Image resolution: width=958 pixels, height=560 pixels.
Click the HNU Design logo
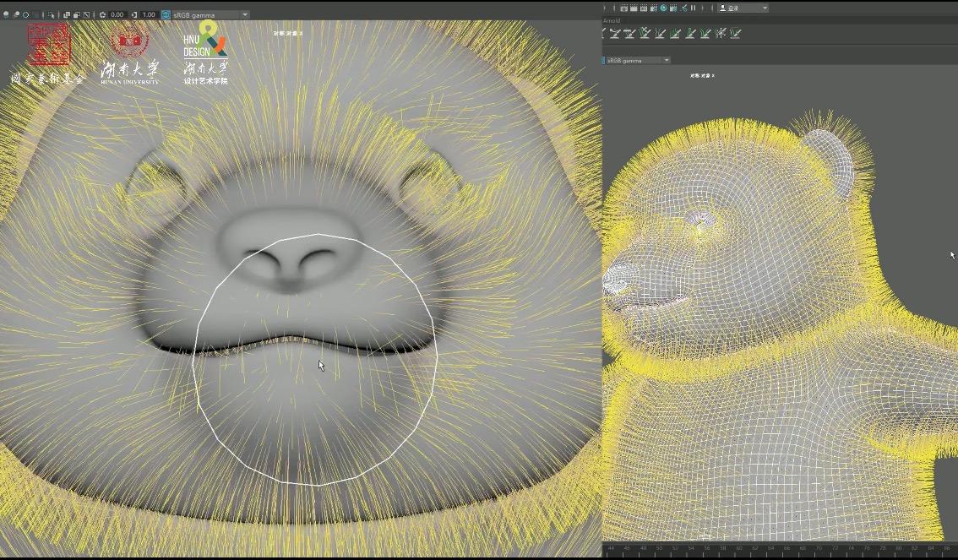click(205, 53)
